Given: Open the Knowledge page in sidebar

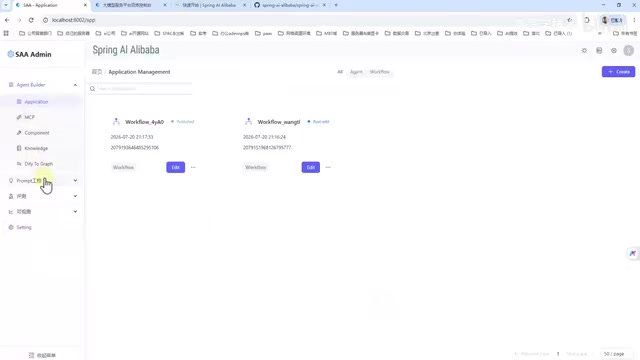Looking at the screenshot, I should (x=36, y=148).
